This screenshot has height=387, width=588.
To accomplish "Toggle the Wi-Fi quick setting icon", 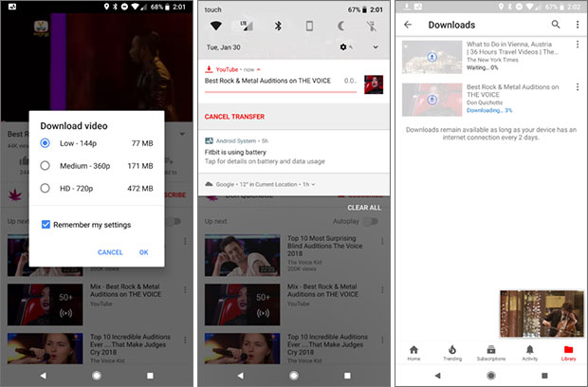I will coord(215,25).
